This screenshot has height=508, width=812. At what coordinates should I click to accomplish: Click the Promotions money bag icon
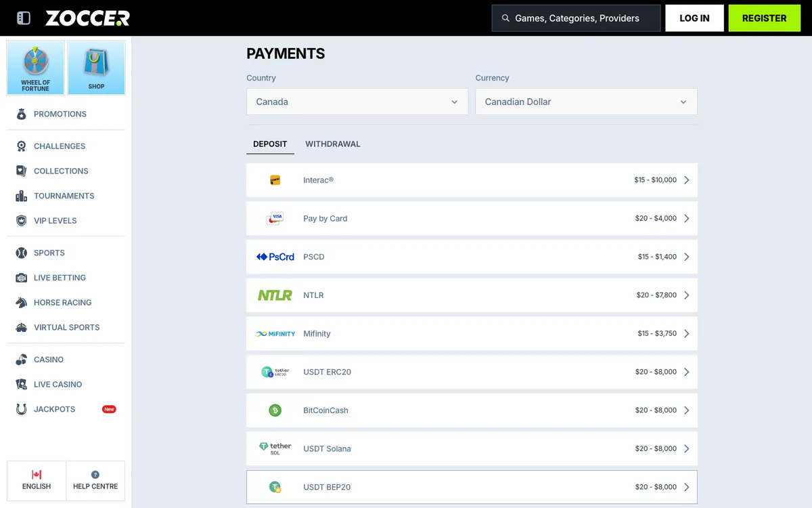[x=22, y=114]
